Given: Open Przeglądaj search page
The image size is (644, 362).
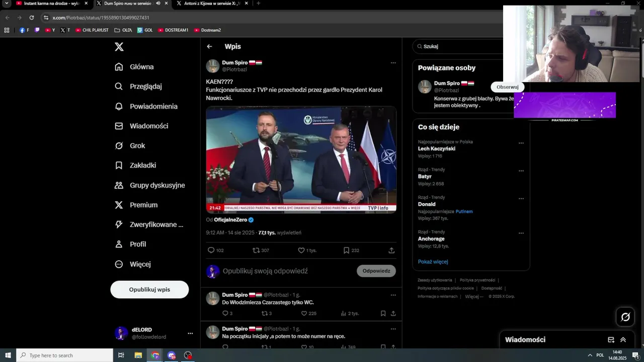Looking at the screenshot, I should [138, 86].
